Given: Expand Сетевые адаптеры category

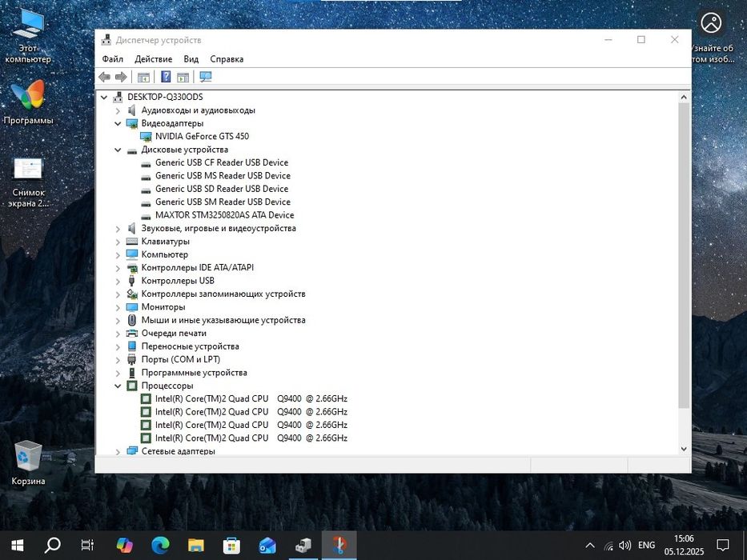Looking at the screenshot, I should [118, 451].
